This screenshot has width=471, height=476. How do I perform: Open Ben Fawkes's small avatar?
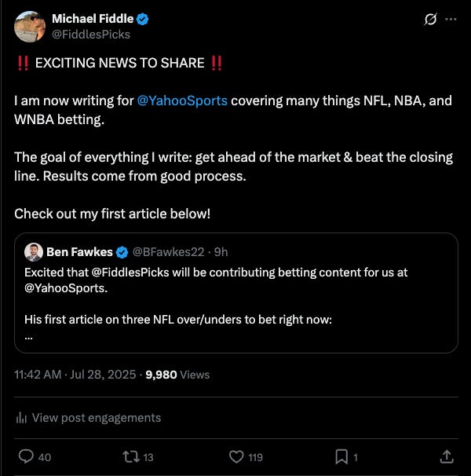click(x=33, y=252)
